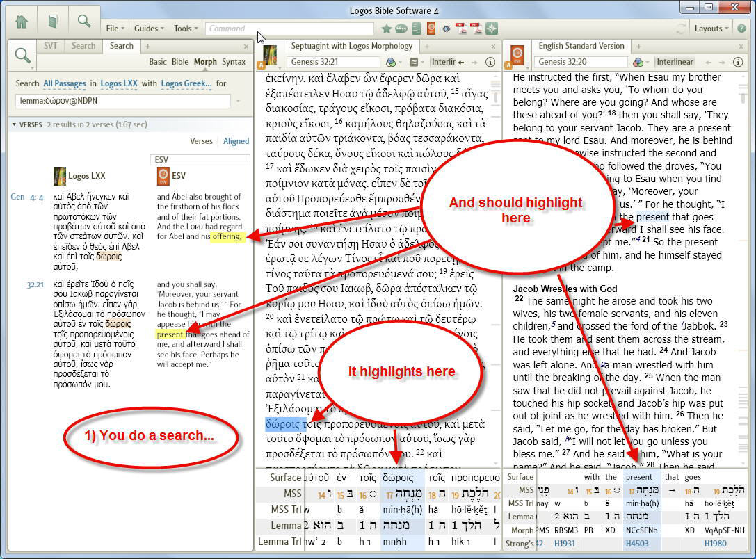Click Septuagint parallel resources icon
The image size is (756, 559).
(x=415, y=62)
